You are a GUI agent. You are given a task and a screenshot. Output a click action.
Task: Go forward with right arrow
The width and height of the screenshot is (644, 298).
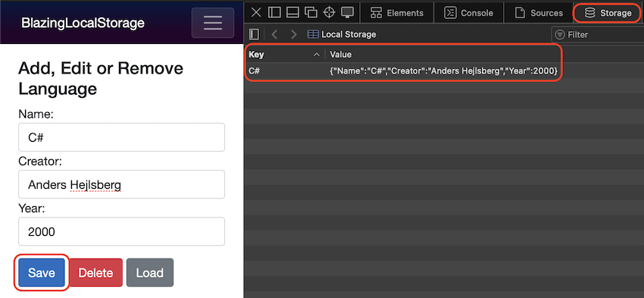(x=293, y=35)
